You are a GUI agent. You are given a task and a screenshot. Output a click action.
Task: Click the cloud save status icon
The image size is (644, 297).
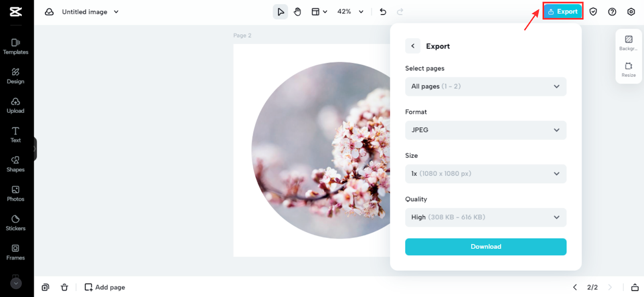tap(49, 12)
